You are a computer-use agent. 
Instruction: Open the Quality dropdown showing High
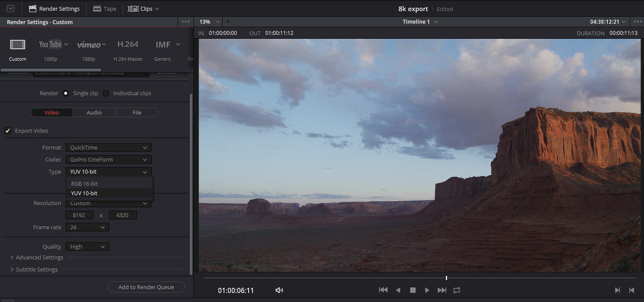click(x=87, y=247)
